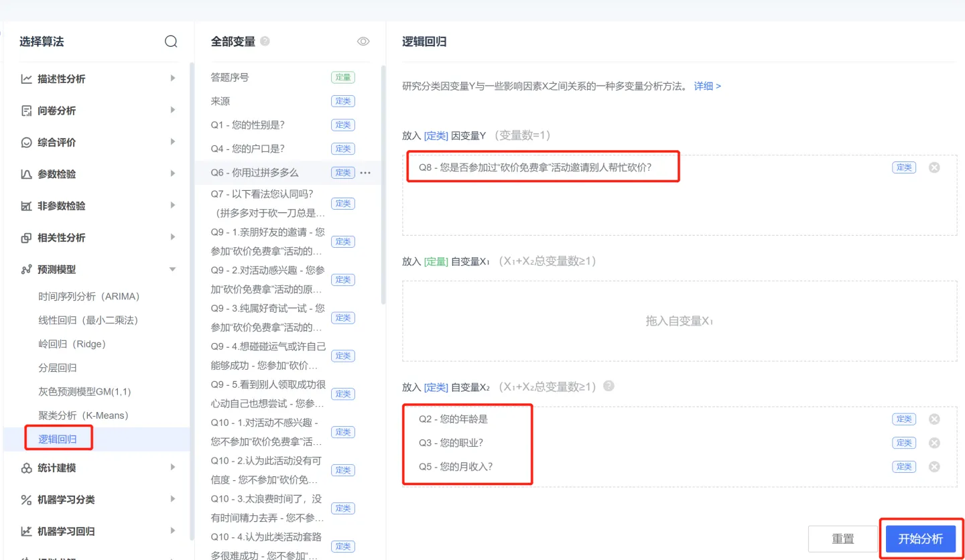Select variable Q10 - 1.对活动不感兴趣
The image size is (965, 560).
coord(268,432)
